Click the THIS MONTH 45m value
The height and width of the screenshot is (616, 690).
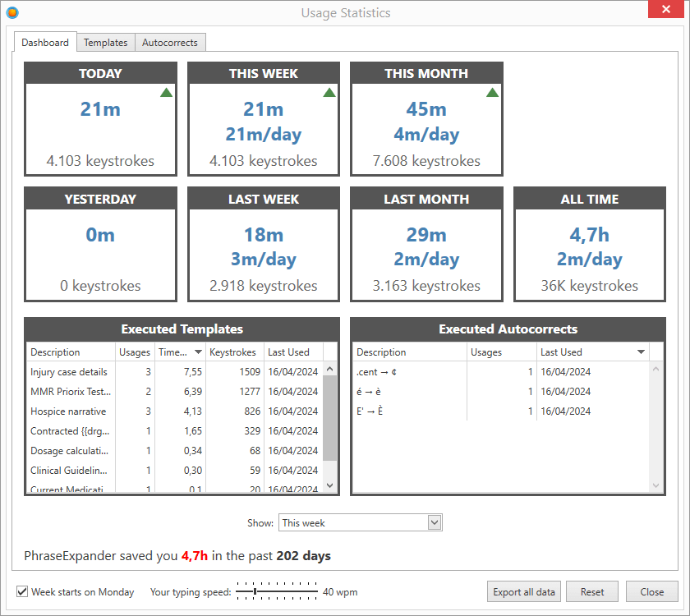[x=426, y=109]
